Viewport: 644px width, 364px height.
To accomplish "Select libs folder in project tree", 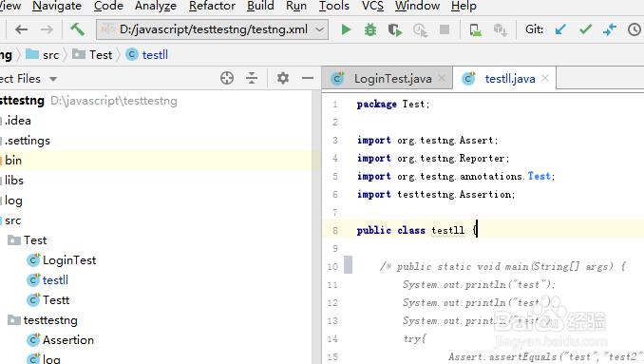I will 14,181.
